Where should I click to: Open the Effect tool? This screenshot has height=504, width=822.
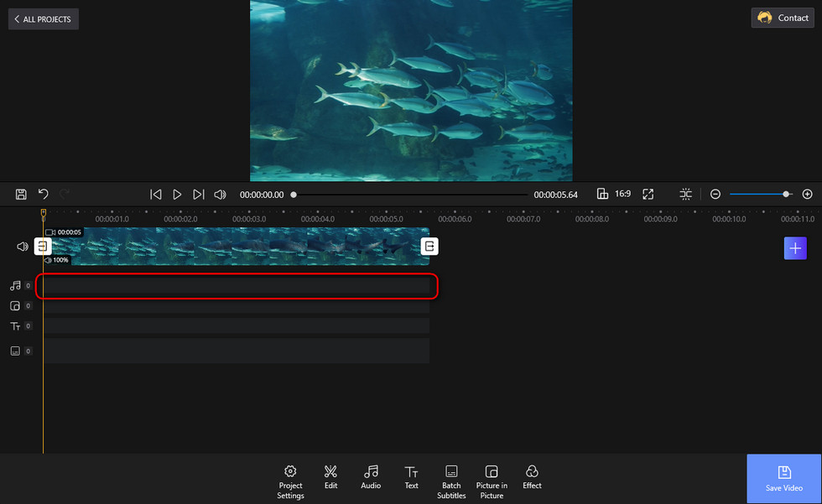pyautogui.click(x=532, y=477)
